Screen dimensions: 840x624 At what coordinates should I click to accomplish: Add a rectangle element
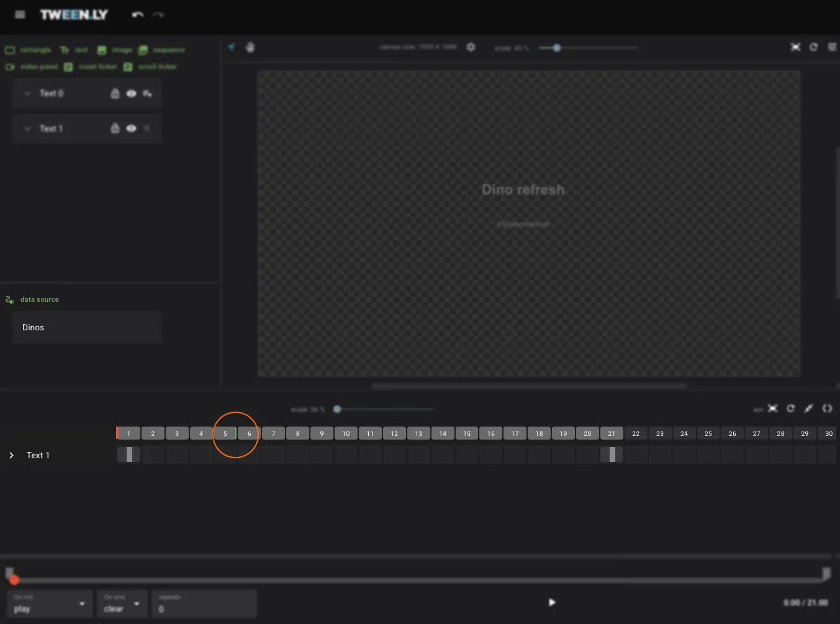point(29,50)
